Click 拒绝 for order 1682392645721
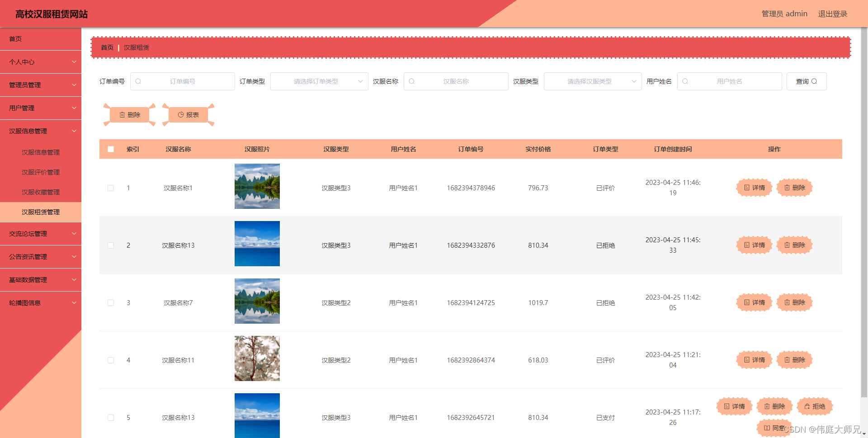This screenshot has width=868, height=438. (x=815, y=406)
